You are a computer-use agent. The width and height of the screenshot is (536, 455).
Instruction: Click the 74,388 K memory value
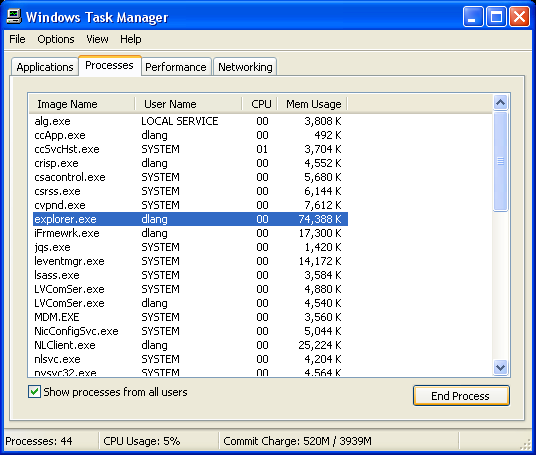pyautogui.click(x=320, y=219)
